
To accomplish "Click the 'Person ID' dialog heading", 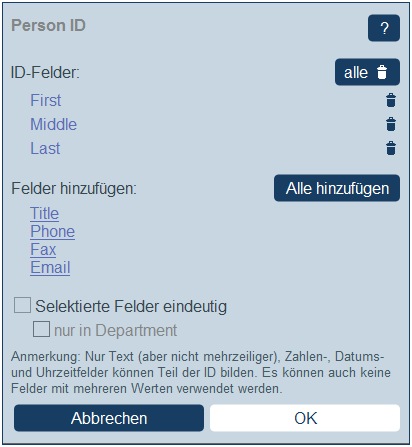I will (x=48, y=26).
